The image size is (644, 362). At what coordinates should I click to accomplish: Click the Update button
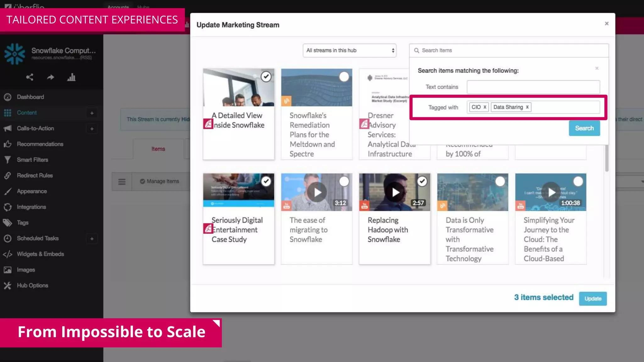point(593,299)
